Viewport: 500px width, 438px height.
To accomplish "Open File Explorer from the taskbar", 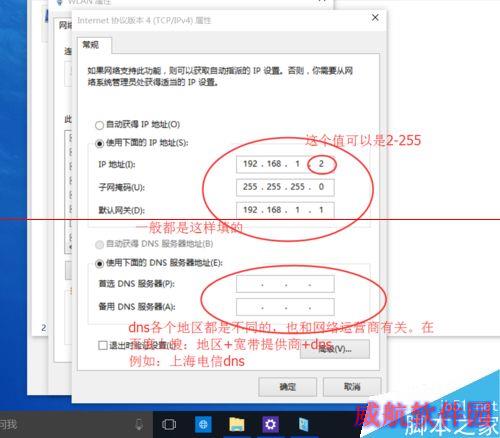I will 237,425.
